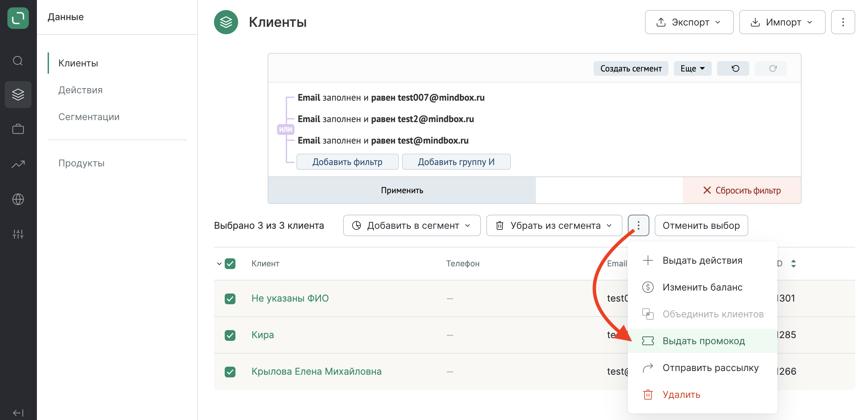Open bulk actions three-dot menu

tap(638, 225)
